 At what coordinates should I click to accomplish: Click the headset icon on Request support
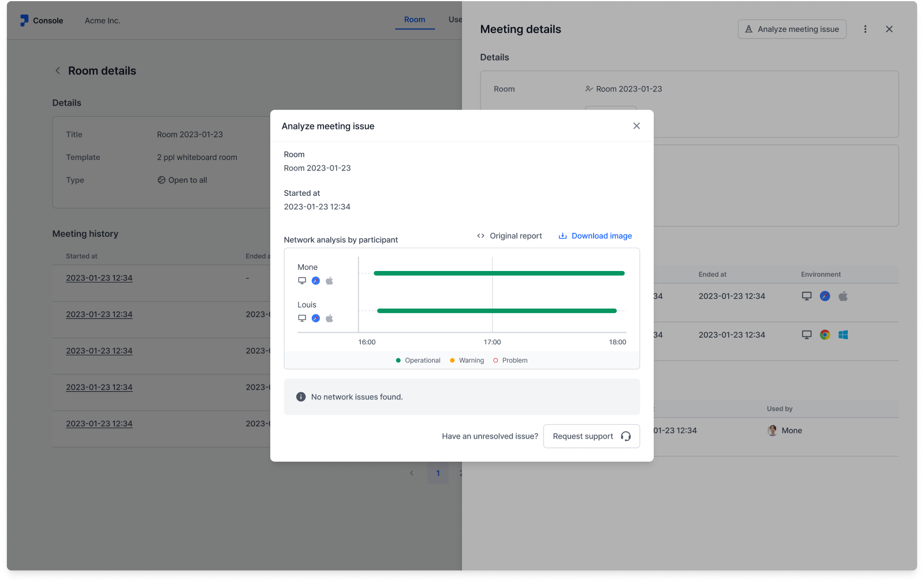tap(625, 436)
